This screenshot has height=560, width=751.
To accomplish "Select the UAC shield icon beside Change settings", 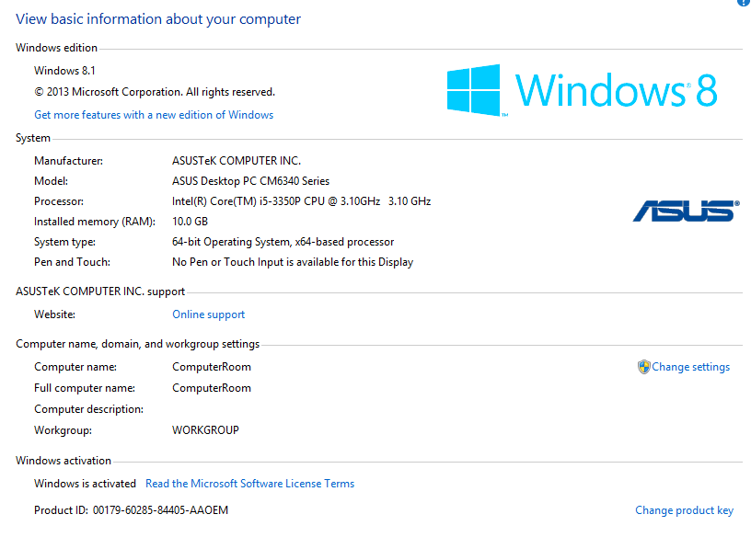I will (x=643, y=367).
